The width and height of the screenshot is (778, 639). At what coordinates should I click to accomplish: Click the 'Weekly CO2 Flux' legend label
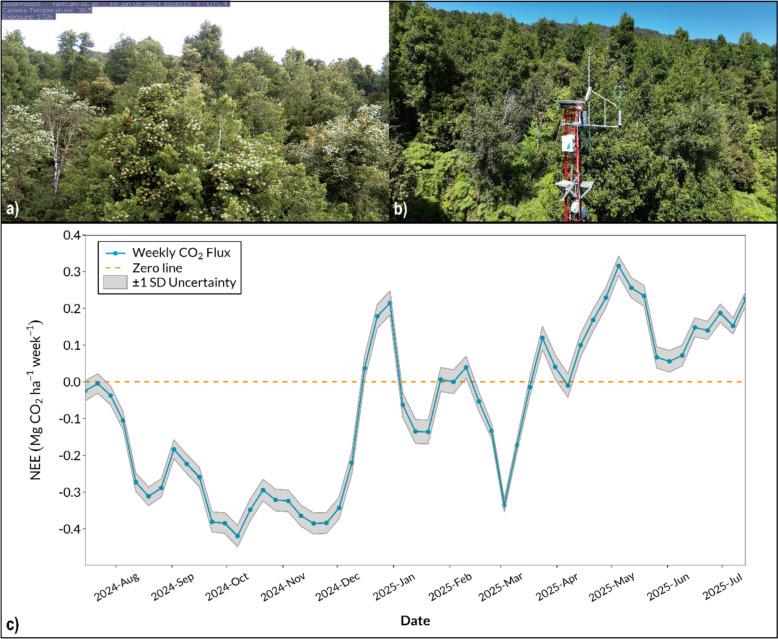point(181,253)
